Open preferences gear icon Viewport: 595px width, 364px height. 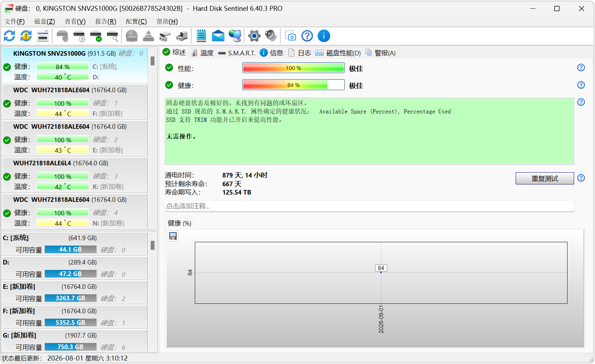pyautogui.click(x=254, y=36)
